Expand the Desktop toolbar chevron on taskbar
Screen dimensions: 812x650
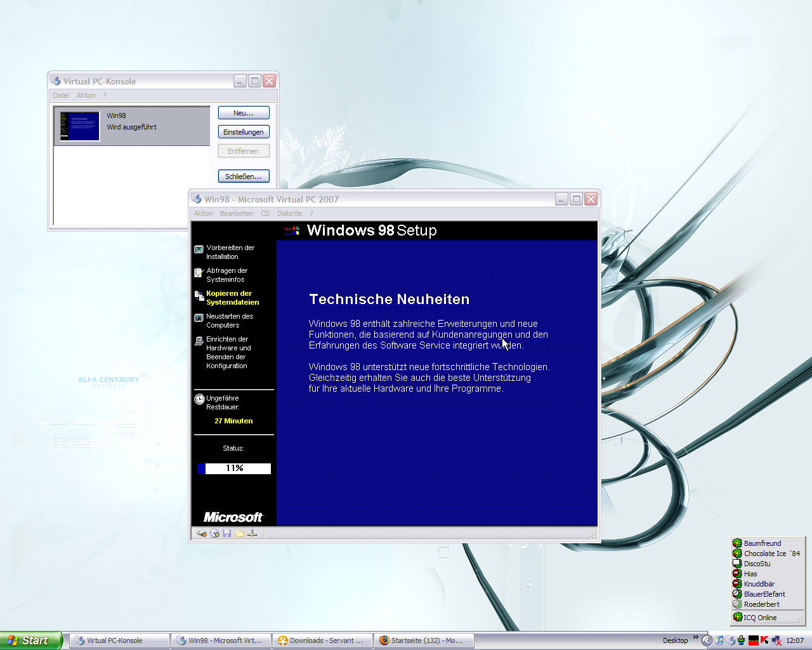(x=695, y=637)
